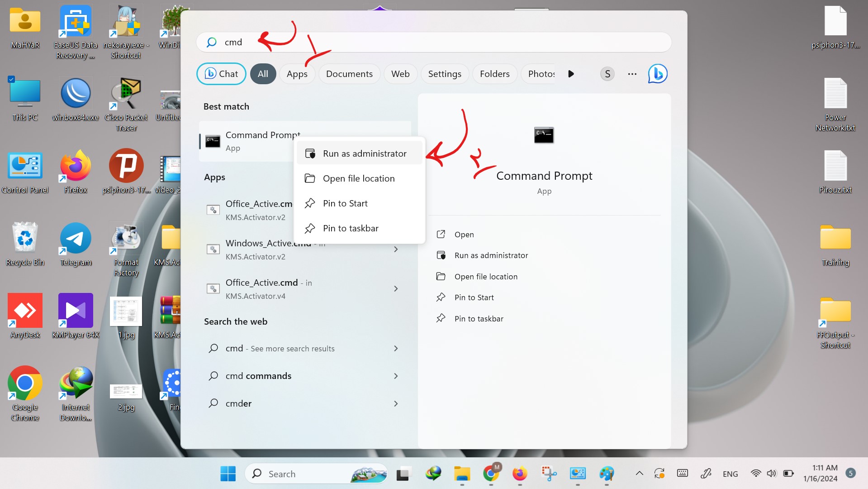This screenshot has width=868, height=489.
Task: Open the cmd commands web suggestion
Action: point(305,376)
